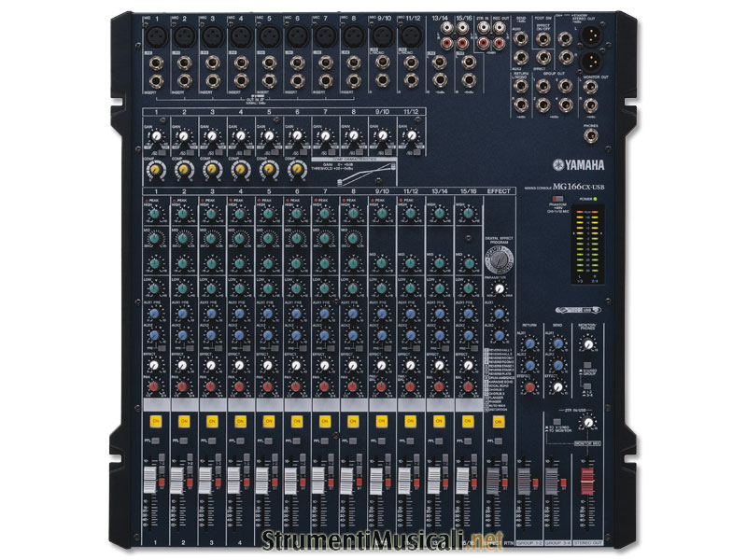Click the channel 1 red PAN knob

point(152,386)
